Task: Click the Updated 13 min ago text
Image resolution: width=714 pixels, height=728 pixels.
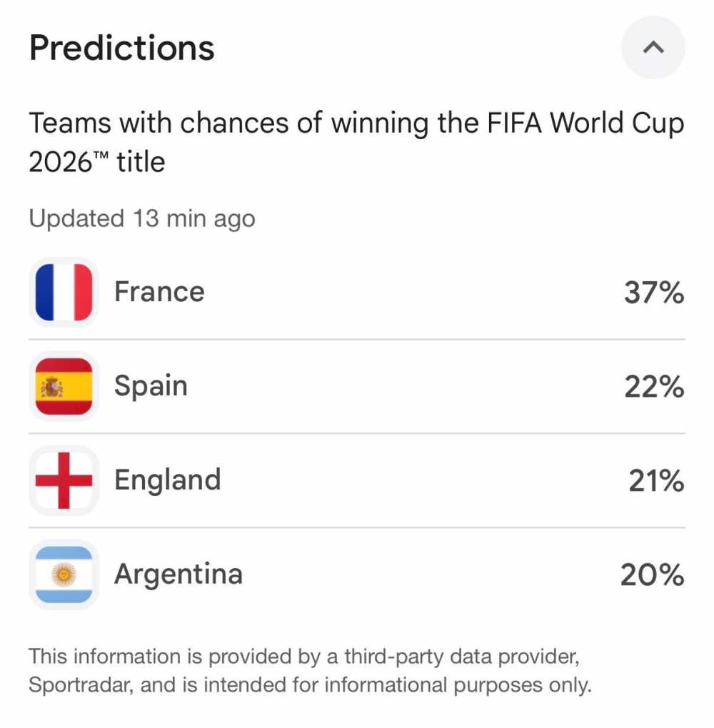Action: point(142,218)
